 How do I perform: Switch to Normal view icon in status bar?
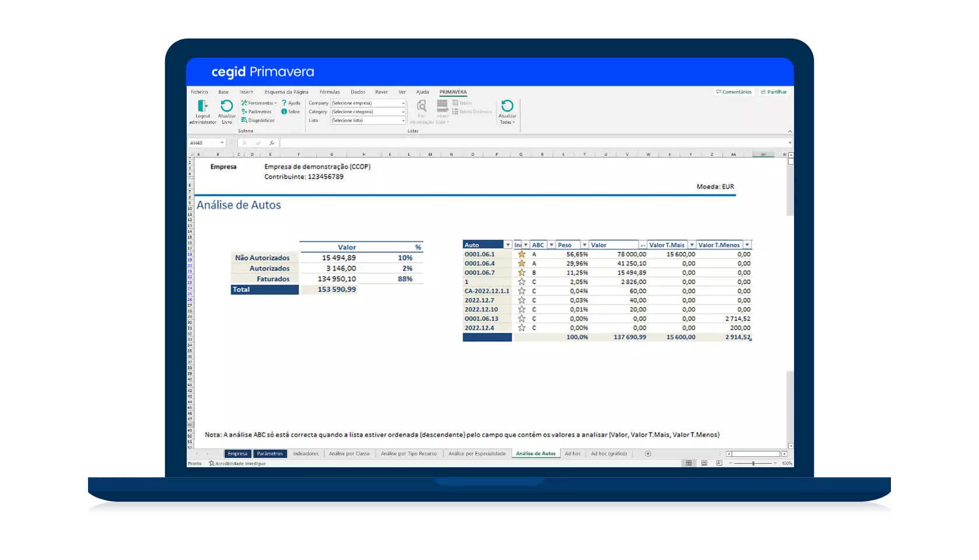coord(689,463)
